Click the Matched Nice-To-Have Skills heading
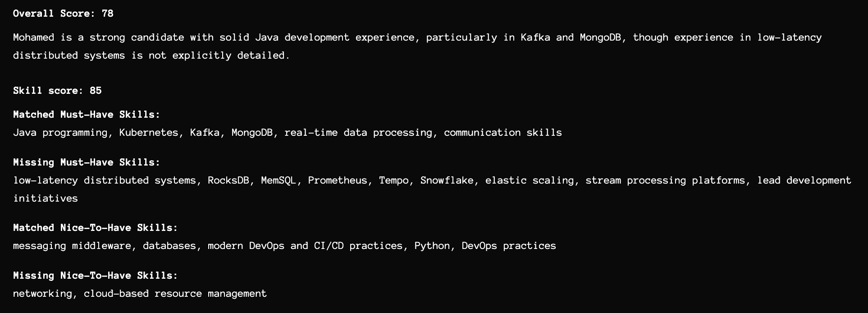Image resolution: width=868 pixels, height=313 pixels. coord(96,228)
